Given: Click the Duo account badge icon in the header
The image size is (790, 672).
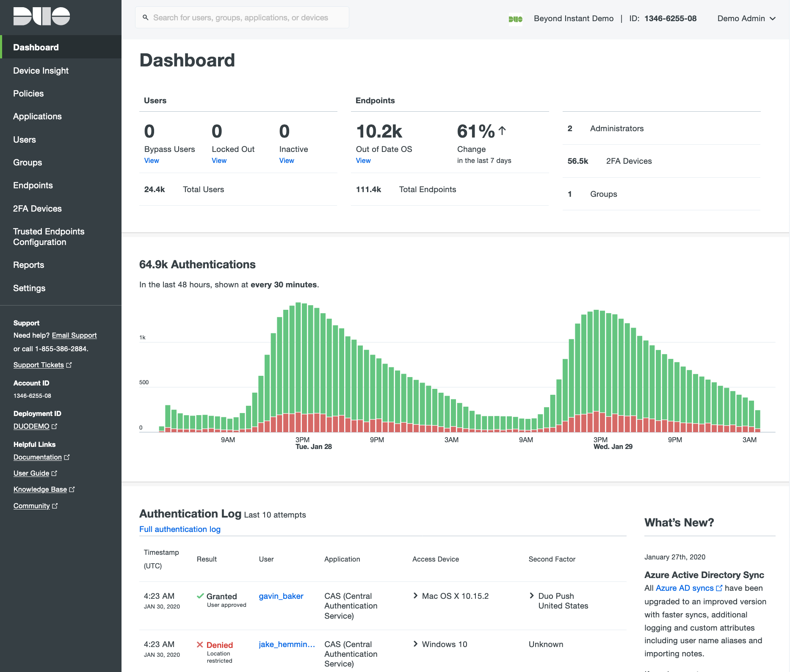Looking at the screenshot, I should click(x=515, y=19).
